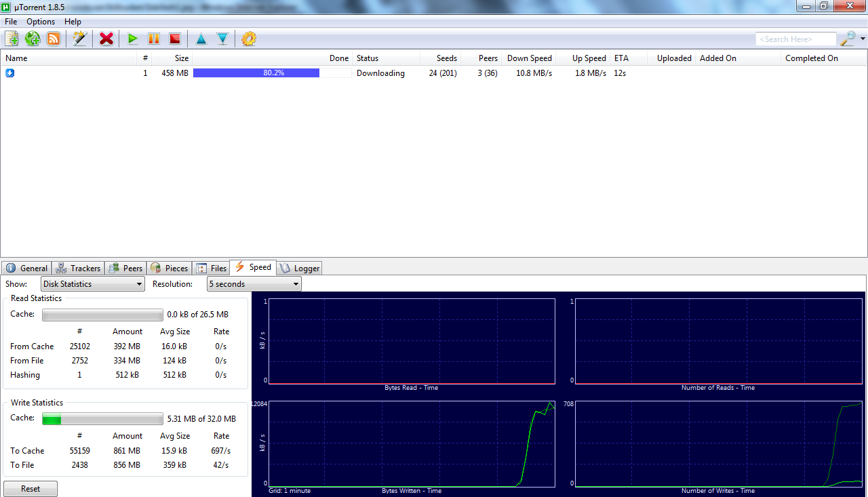Switch to the Trackers tab
Screen dimensions: 868x497
tap(78, 268)
